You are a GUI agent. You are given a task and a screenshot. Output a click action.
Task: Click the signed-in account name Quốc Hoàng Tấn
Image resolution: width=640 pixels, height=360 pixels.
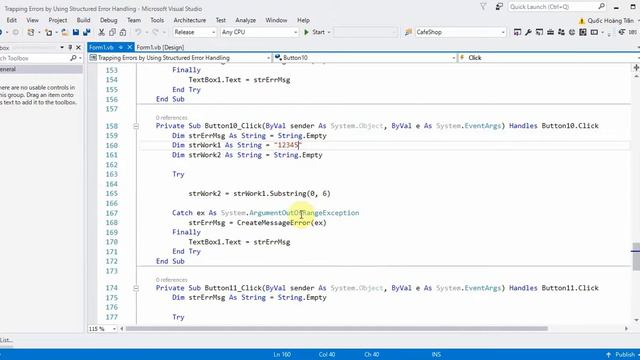tap(611, 20)
